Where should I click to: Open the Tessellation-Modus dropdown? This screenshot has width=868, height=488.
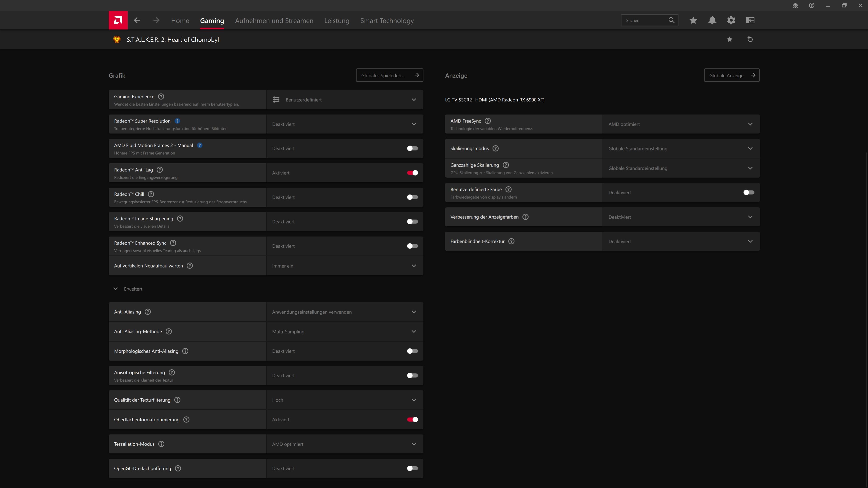(x=344, y=444)
